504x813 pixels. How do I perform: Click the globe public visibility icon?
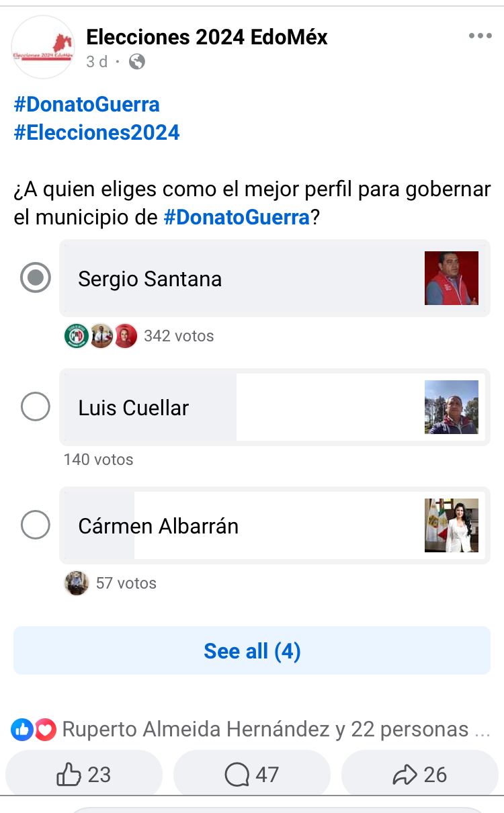pyautogui.click(x=136, y=62)
